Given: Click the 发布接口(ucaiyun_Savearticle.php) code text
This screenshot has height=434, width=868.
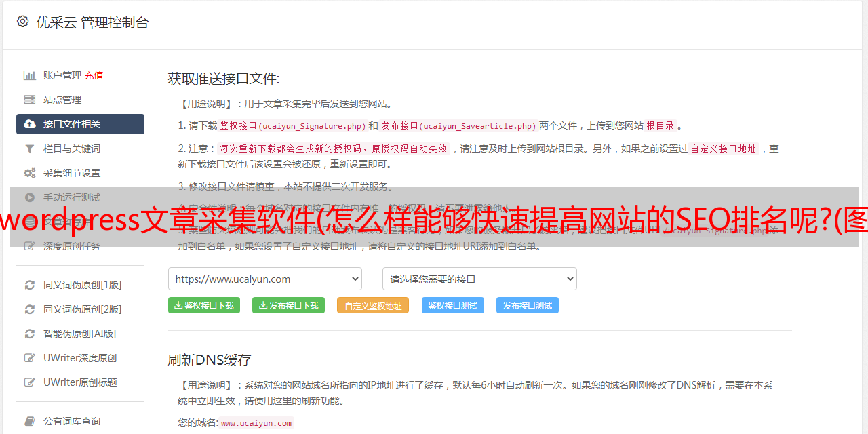Looking at the screenshot, I should [458, 125].
